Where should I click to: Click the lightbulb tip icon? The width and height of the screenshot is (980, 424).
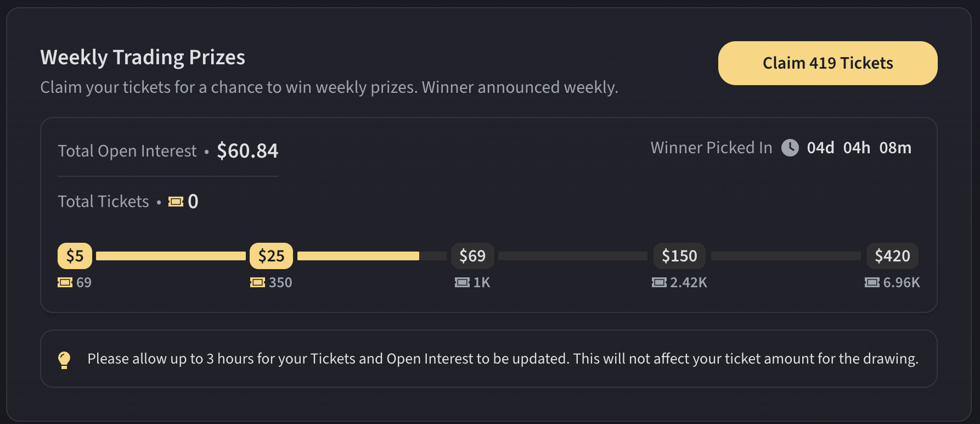coord(64,360)
